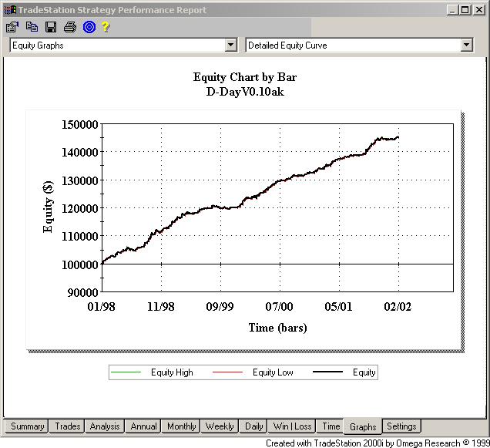Viewport: 490px width, 448px height.
Task: Switch to the Summary tab
Action: point(28,426)
